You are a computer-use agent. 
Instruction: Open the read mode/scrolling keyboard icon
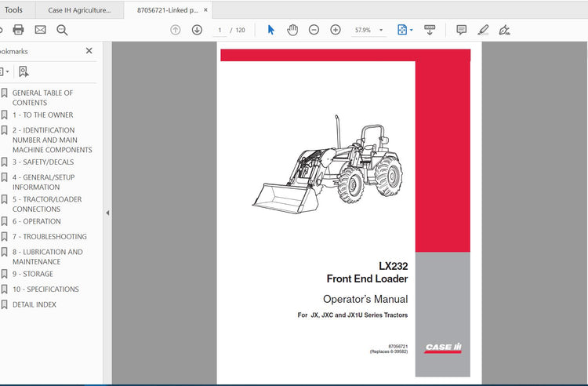click(430, 30)
